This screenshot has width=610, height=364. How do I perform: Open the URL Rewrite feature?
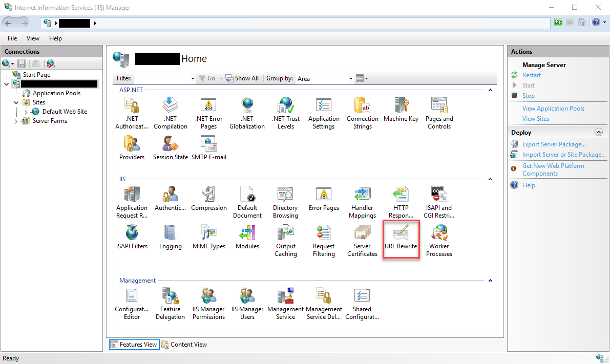tap(401, 238)
